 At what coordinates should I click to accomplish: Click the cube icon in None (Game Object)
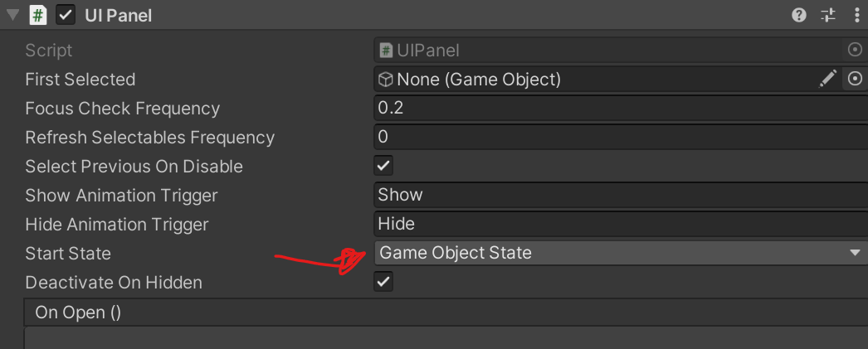[385, 80]
